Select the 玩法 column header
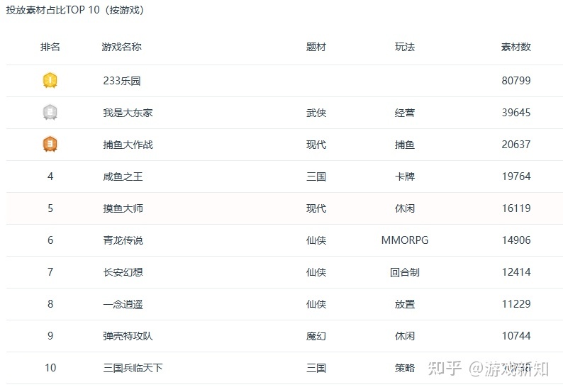This screenshot has width=563, height=392. coord(405,47)
